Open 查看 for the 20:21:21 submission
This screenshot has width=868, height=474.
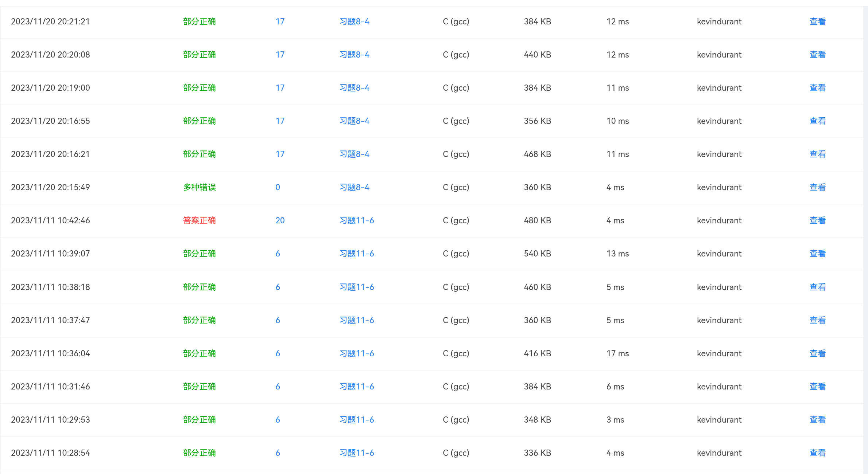tap(817, 21)
